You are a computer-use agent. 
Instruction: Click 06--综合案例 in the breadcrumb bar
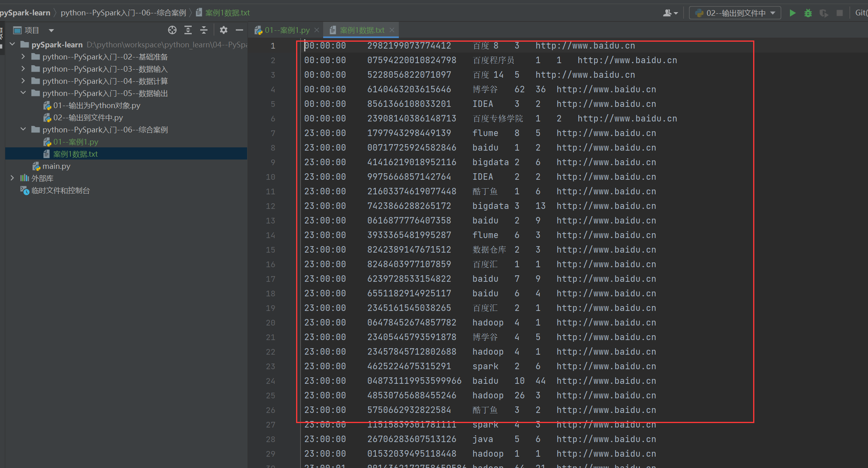coord(123,13)
